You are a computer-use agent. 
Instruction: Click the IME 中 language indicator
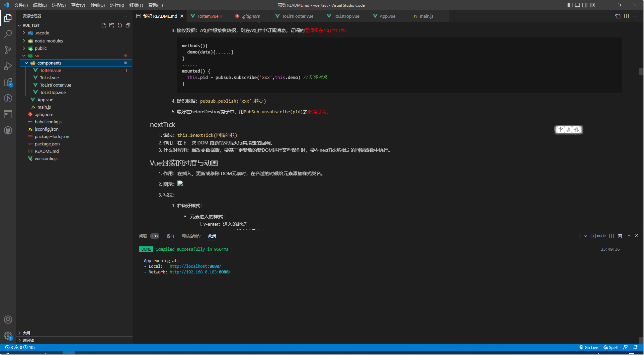[561, 130]
